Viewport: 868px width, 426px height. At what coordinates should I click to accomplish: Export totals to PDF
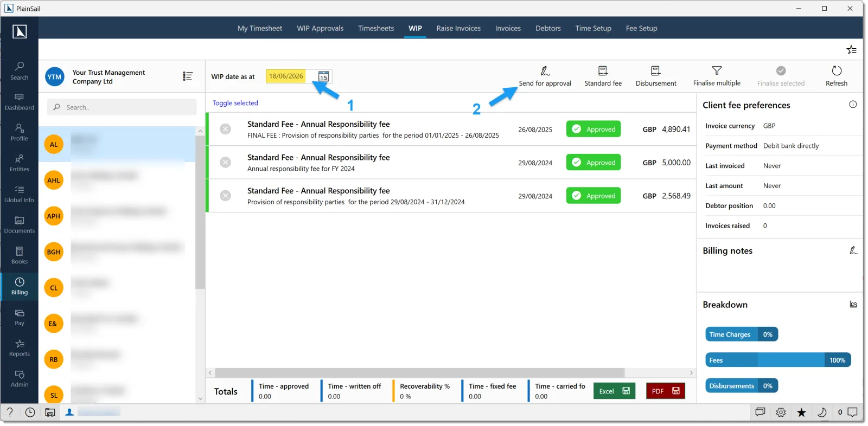pyautogui.click(x=666, y=391)
